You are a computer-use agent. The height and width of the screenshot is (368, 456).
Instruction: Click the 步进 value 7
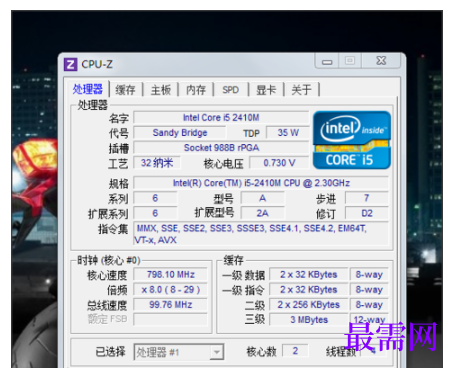[x=367, y=198]
